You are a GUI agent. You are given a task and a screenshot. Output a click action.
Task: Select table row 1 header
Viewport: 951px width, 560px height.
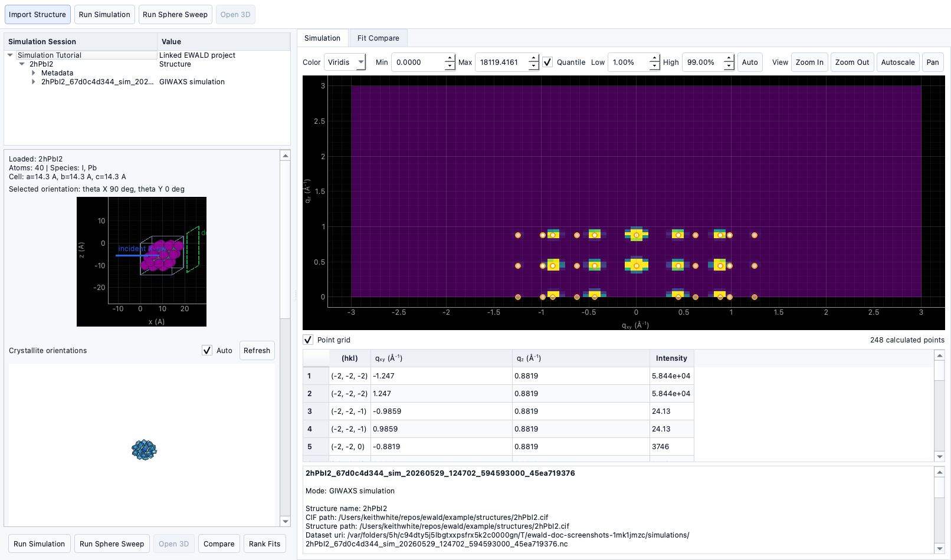tap(316, 376)
